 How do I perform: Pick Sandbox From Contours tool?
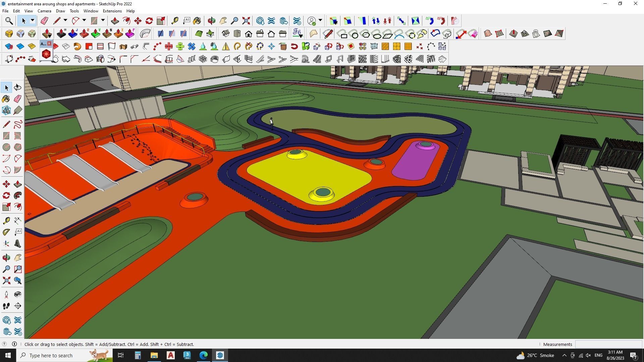tap(488, 34)
